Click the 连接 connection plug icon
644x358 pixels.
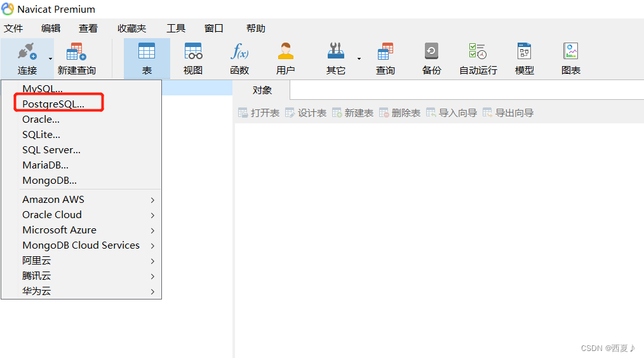point(27,52)
